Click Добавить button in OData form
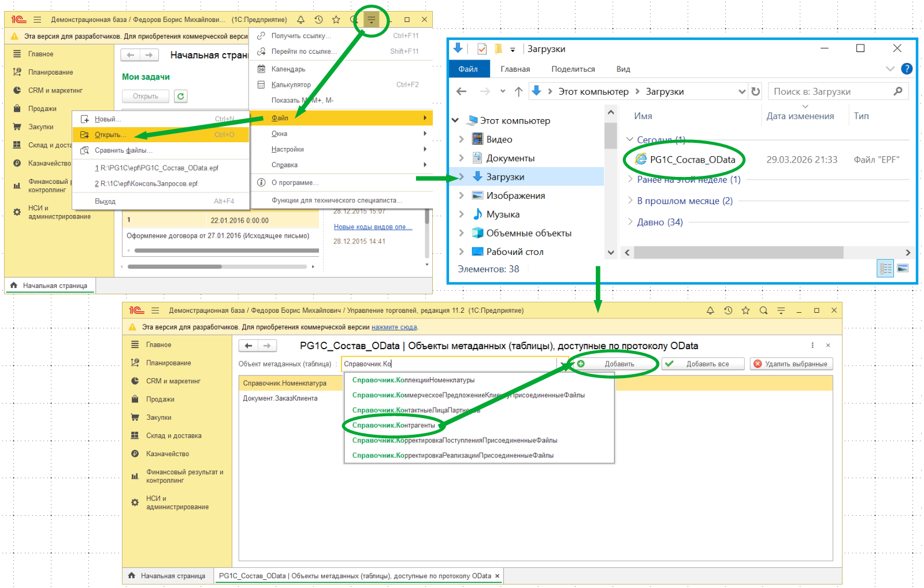This screenshot has height=588, width=924. click(x=614, y=364)
